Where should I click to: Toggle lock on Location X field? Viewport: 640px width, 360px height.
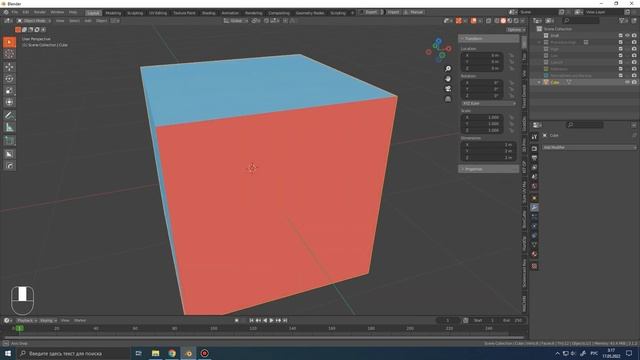(x=511, y=56)
